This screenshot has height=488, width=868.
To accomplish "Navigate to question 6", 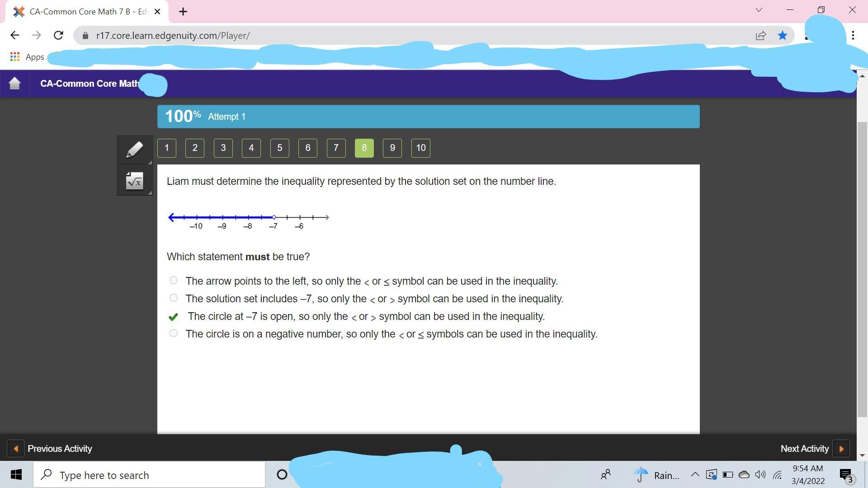I will pyautogui.click(x=307, y=148).
